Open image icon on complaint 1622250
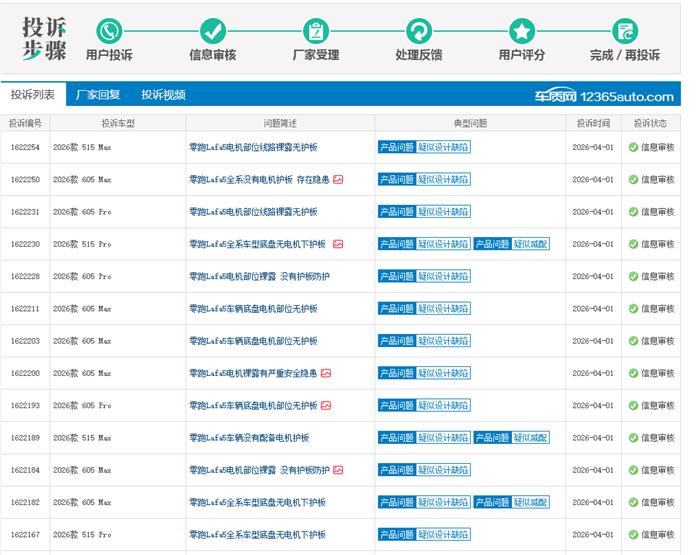Image resolution: width=700 pixels, height=555 pixels. point(338,180)
